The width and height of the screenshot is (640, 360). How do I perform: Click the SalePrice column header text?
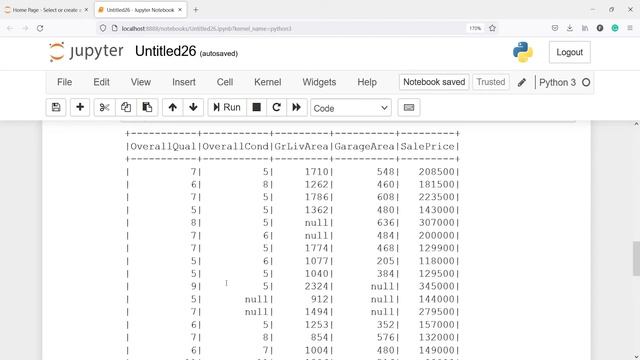coord(427,147)
